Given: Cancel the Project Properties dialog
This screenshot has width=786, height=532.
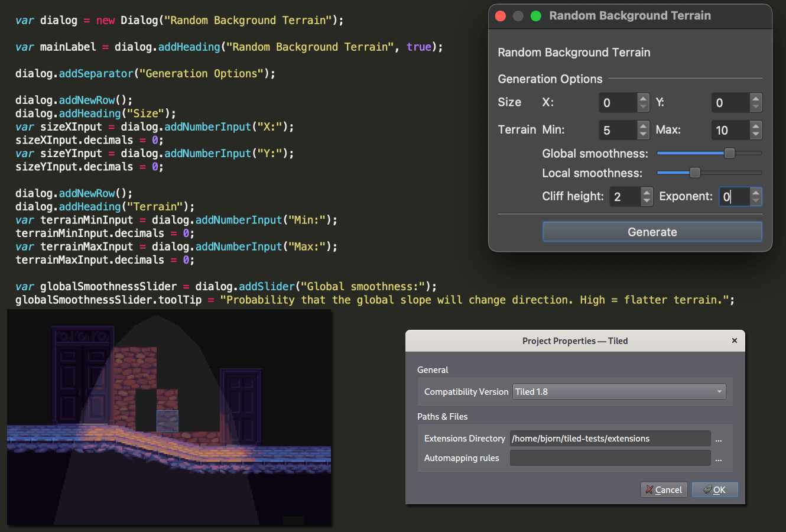Looking at the screenshot, I should tap(664, 489).
